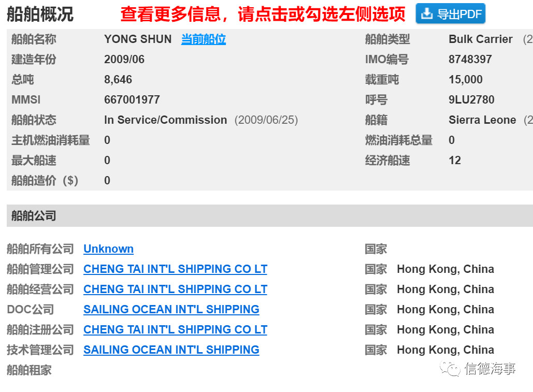Click the In Service/Commission status text
Image resolution: width=533 pixels, height=392 pixels.
pyautogui.click(x=165, y=120)
